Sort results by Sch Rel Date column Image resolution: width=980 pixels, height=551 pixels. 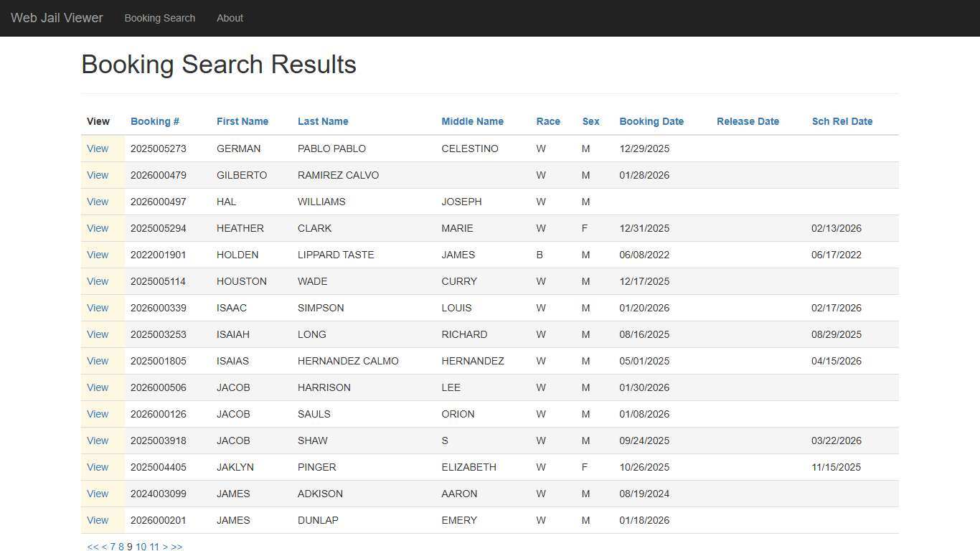pos(842,121)
